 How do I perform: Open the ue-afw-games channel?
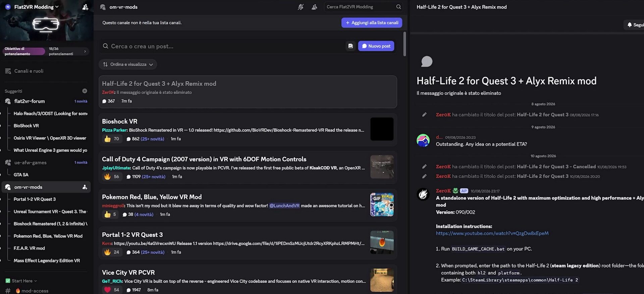pos(46,163)
